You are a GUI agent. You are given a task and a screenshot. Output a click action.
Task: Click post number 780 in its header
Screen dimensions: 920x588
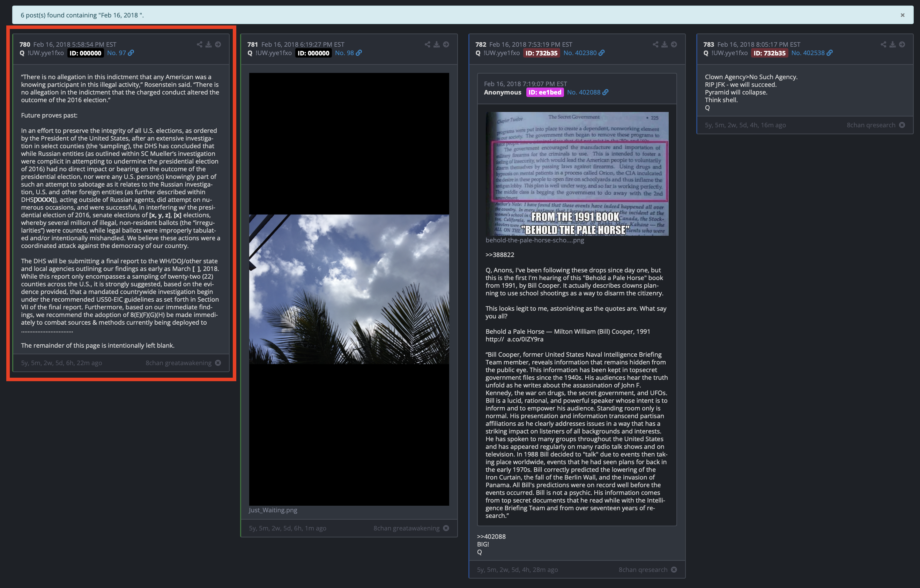[x=25, y=45]
